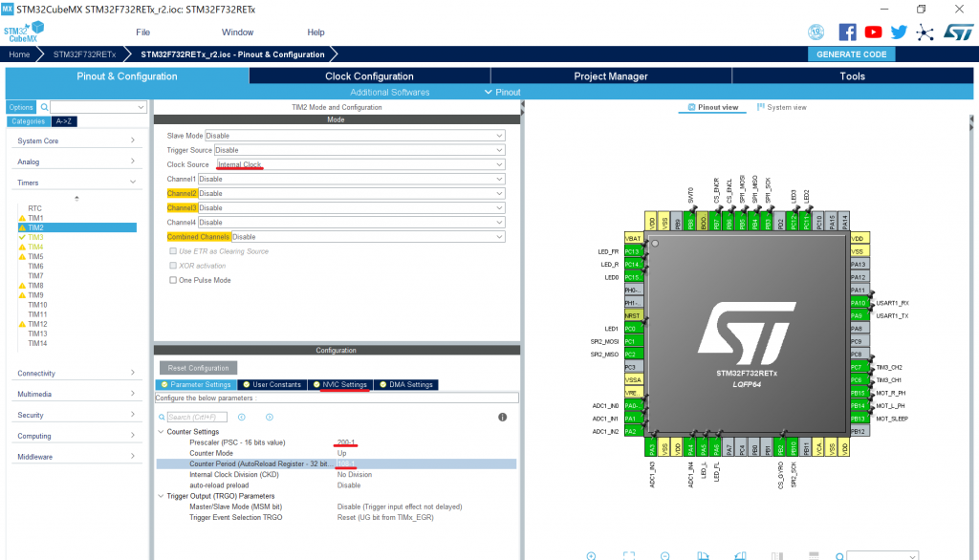Click the parameter info icon
979x560 pixels.
pyautogui.click(x=503, y=417)
